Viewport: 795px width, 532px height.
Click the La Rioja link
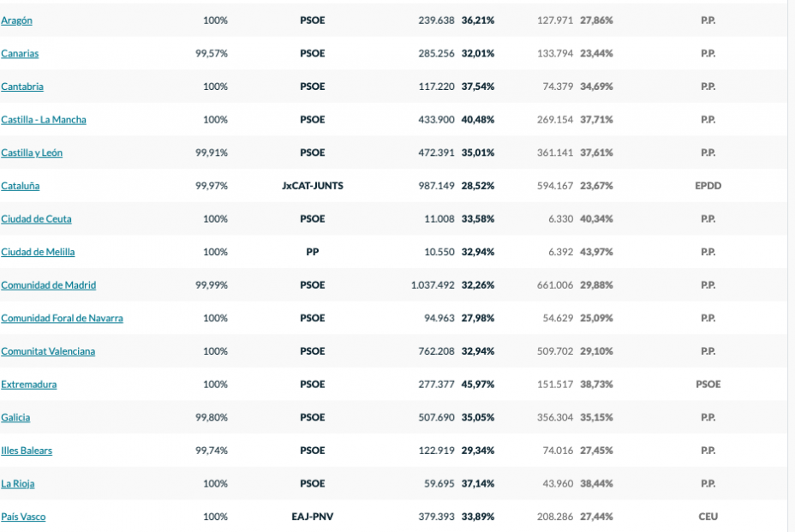tap(18, 484)
